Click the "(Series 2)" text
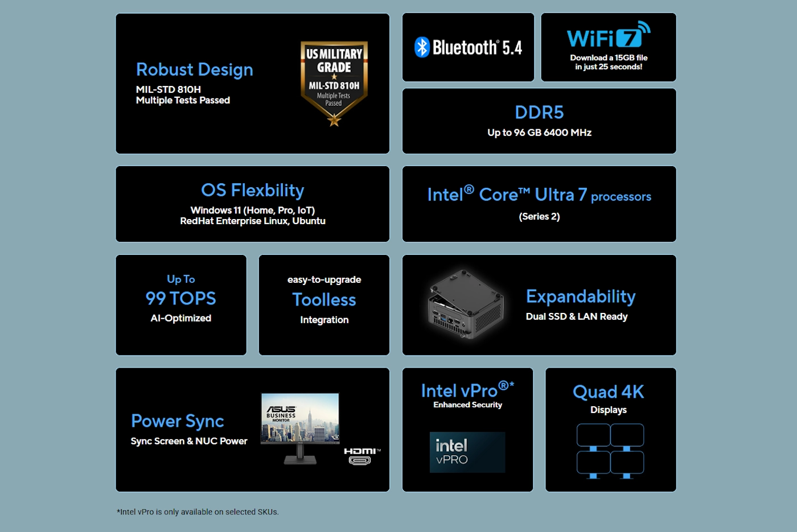Viewport: 797px width, 532px height. coord(539,216)
